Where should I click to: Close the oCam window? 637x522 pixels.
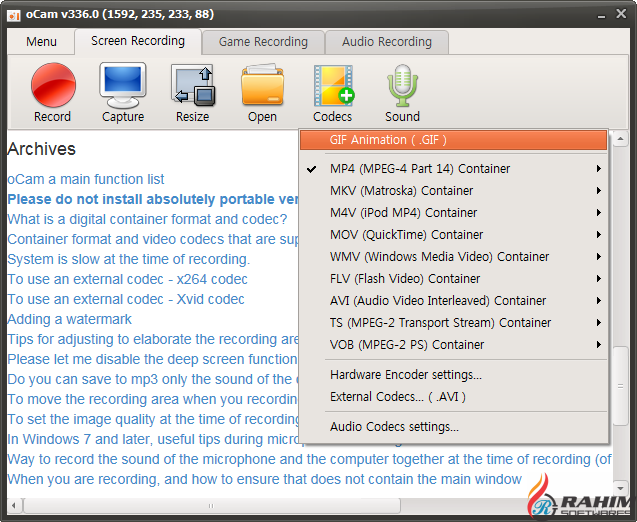(x=621, y=14)
